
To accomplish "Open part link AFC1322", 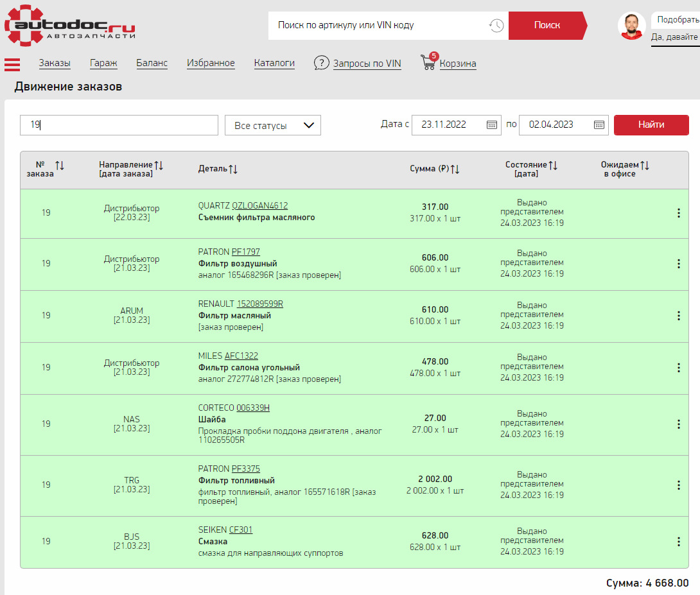I will click(x=241, y=356).
